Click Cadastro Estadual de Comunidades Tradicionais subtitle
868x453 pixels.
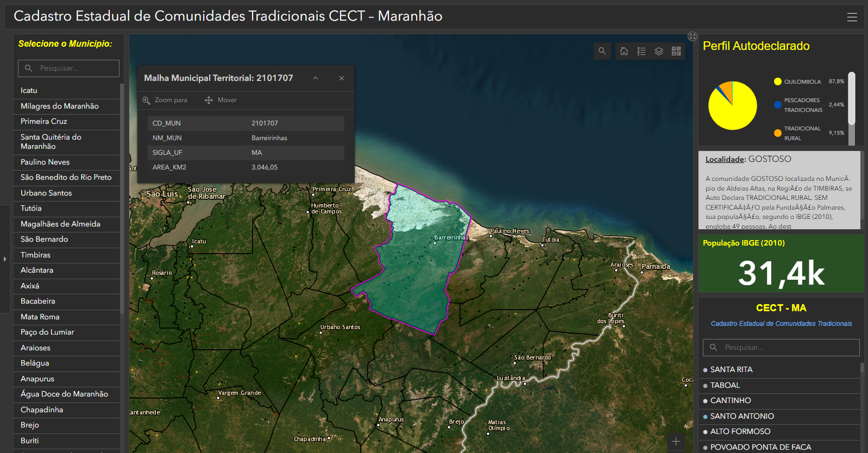[x=781, y=324]
